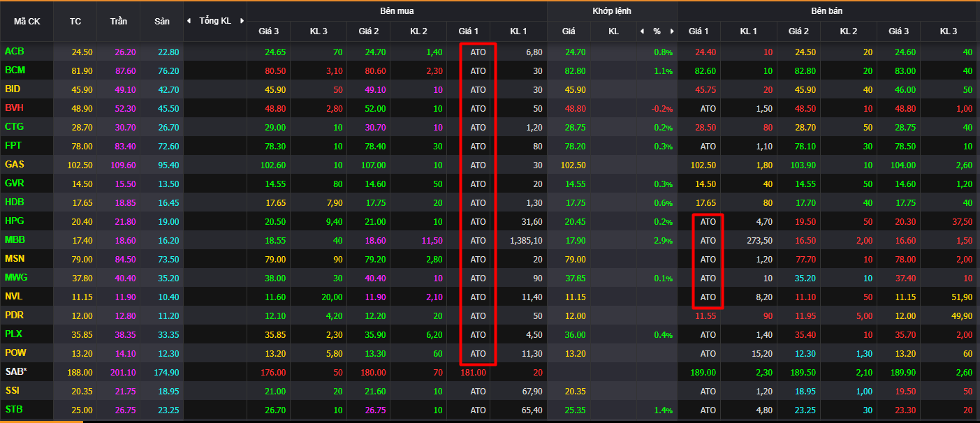Click the right arrow beside Tổng KL

pyautogui.click(x=242, y=21)
